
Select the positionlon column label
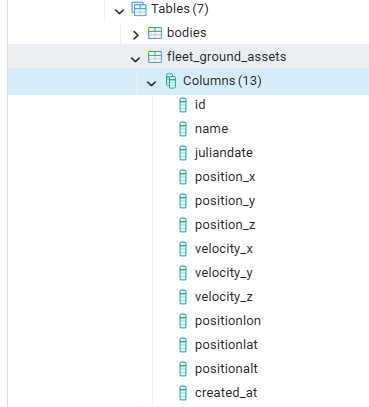[x=228, y=321]
